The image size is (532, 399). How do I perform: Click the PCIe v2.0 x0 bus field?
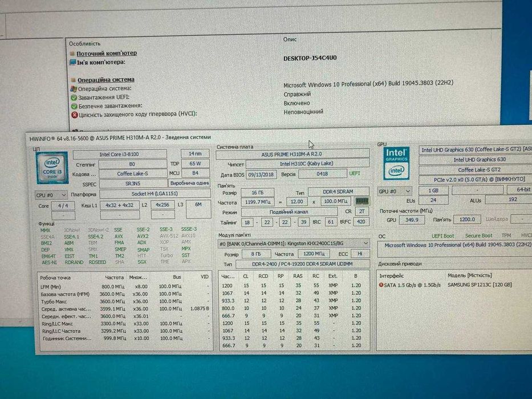[476, 179]
